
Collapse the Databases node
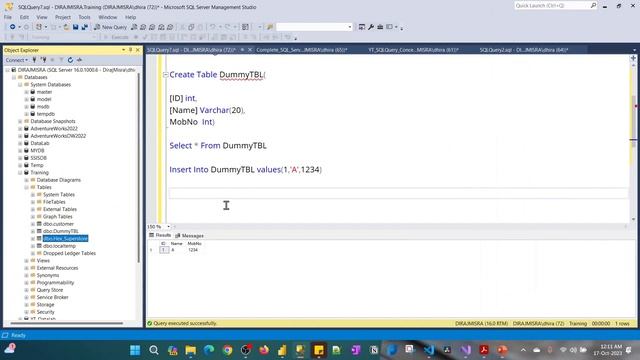click(14, 77)
